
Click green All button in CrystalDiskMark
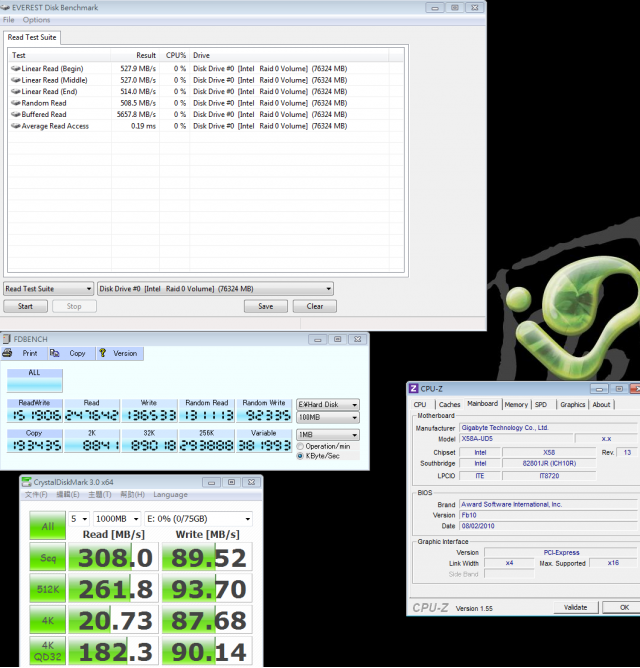47,526
